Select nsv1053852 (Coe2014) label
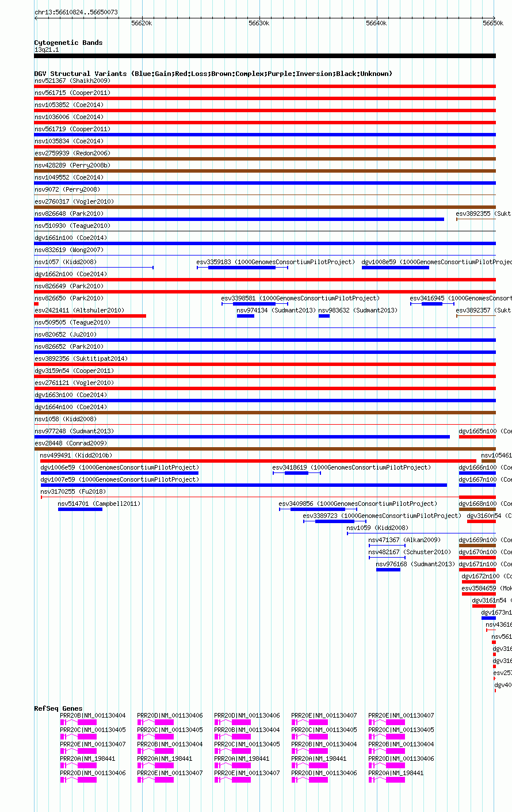Viewport: 512px width, 812px height. [x=69, y=105]
